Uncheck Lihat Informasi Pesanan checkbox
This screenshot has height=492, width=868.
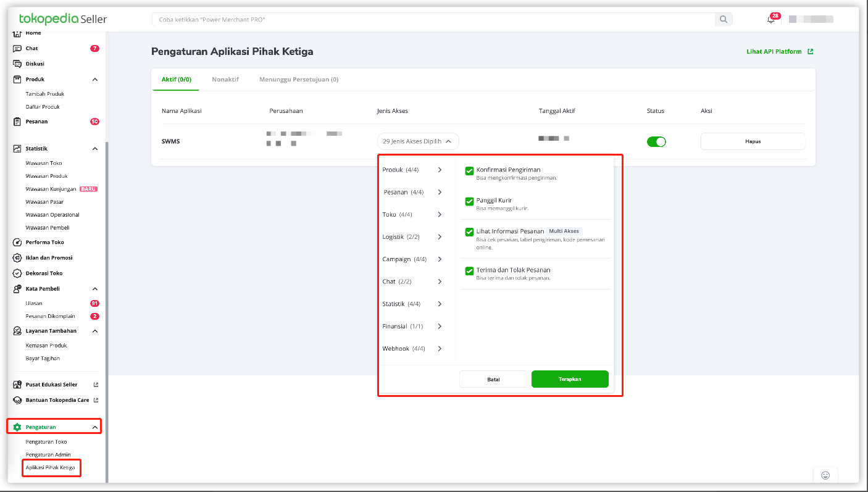tap(469, 232)
